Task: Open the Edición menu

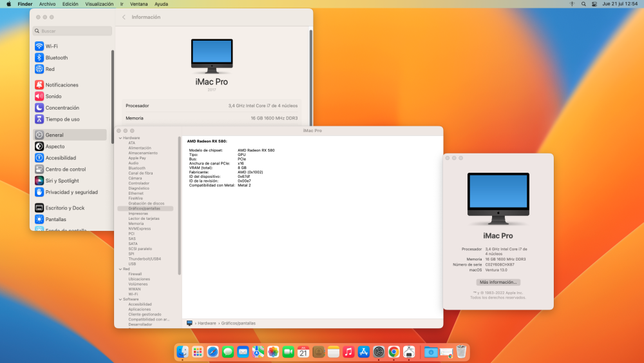Action: point(70,4)
